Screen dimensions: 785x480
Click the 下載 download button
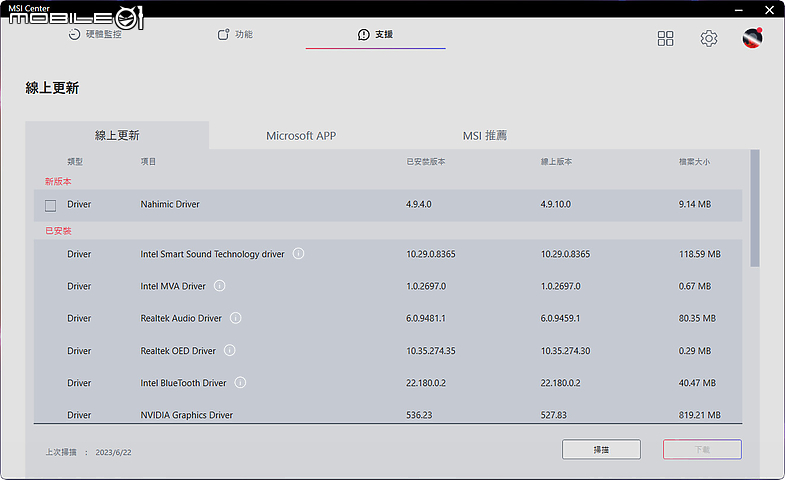click(x=702, y=449)
